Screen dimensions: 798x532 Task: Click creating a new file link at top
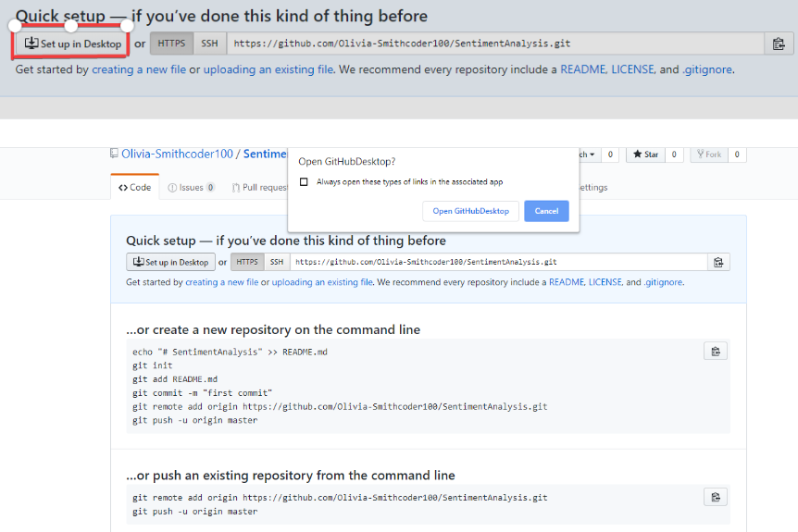(x=139, y=69)
